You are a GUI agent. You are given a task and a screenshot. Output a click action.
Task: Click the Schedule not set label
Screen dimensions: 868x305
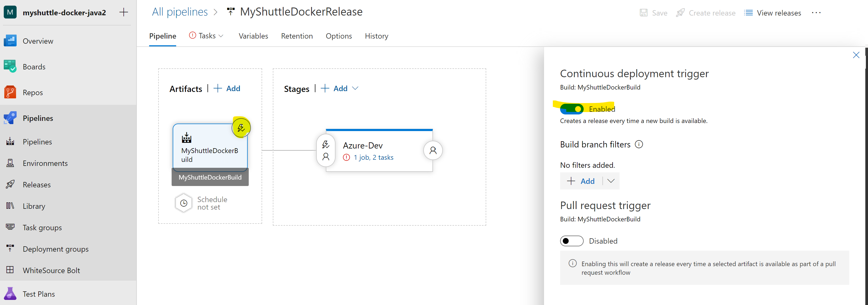click(x=212, y=203)
